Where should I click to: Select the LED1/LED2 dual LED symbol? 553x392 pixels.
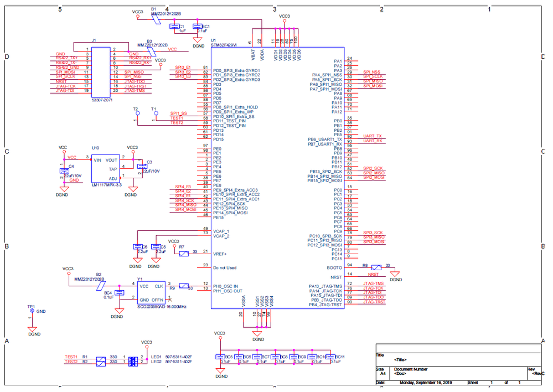(x=133, y=362)
